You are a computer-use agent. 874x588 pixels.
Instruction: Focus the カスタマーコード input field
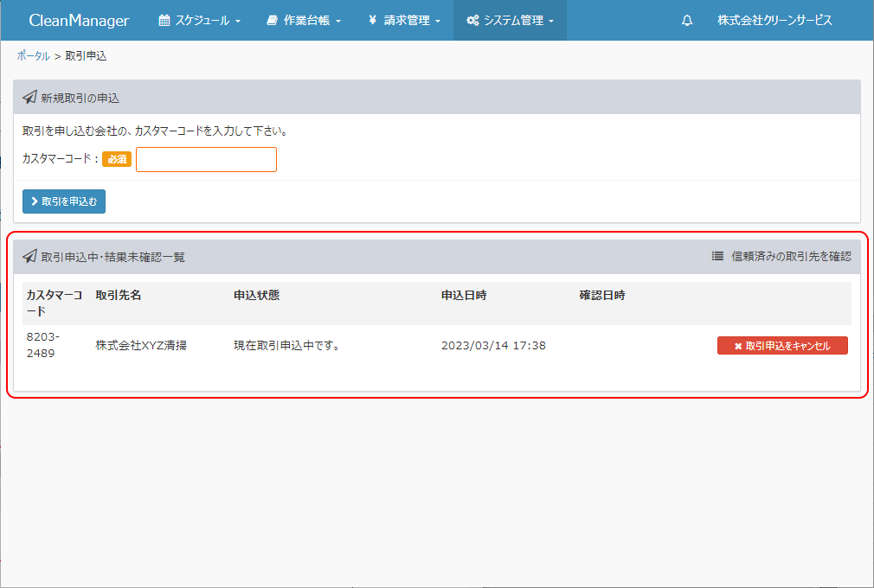(x=206, y=160)
